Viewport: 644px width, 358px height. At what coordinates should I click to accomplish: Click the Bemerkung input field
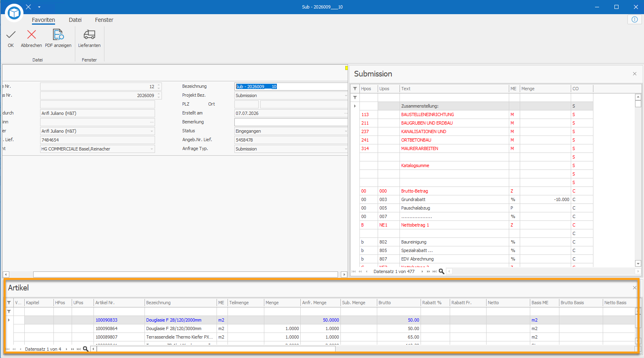click(x=291, y=122)
